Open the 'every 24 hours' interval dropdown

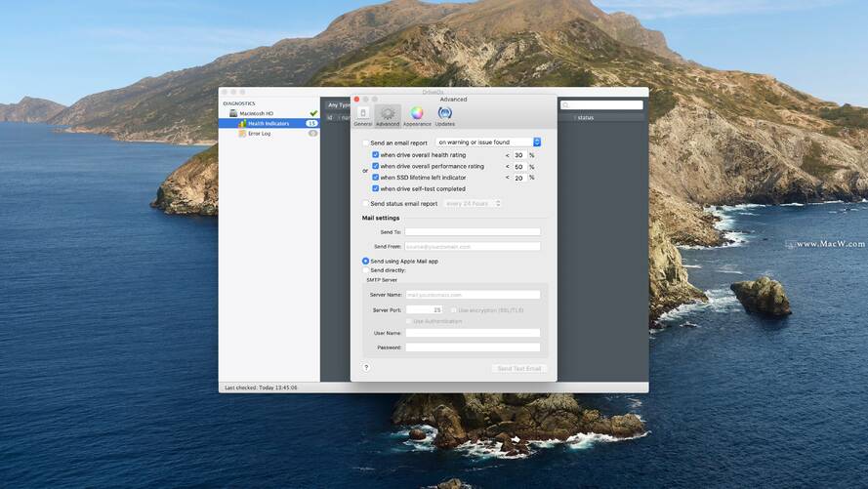pyautogui.click(x=473, y=203)
